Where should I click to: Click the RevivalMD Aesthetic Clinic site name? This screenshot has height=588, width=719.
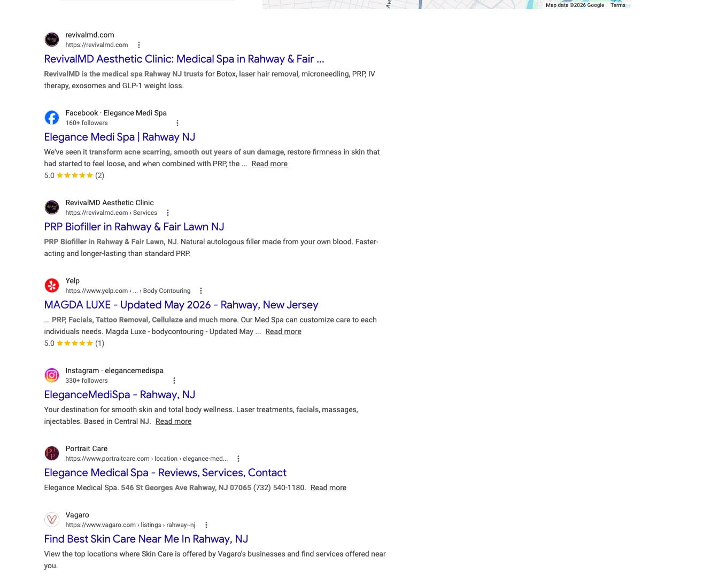coord(110,203)
